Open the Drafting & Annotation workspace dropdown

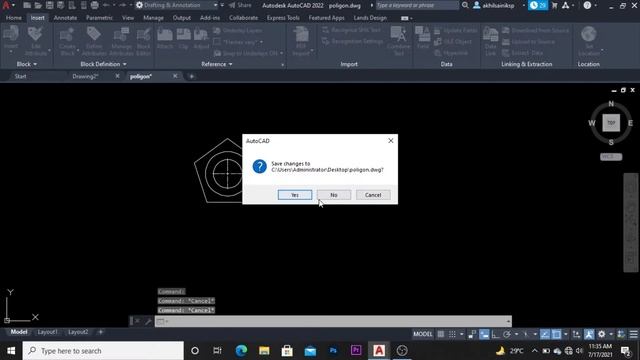pos(176,5)
